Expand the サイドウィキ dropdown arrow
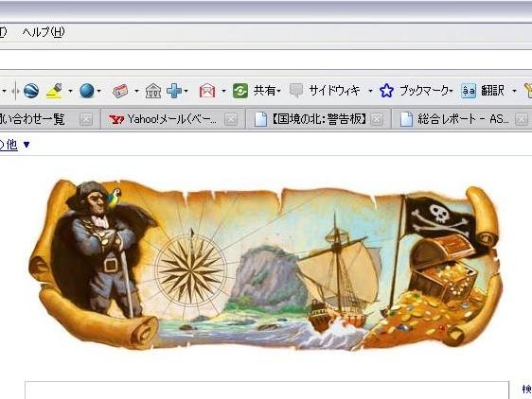 click(370, 91)
